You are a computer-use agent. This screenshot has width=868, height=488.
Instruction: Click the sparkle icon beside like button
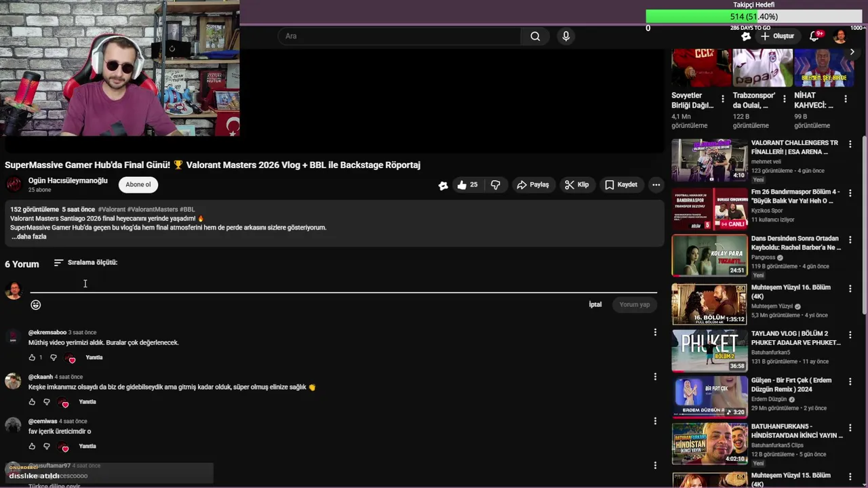443,185
